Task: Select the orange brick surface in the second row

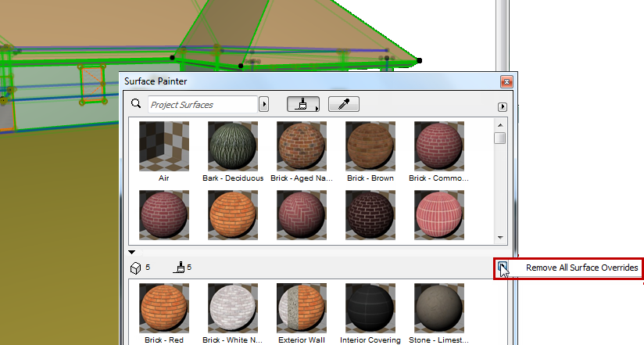Action: coord(233,215)
